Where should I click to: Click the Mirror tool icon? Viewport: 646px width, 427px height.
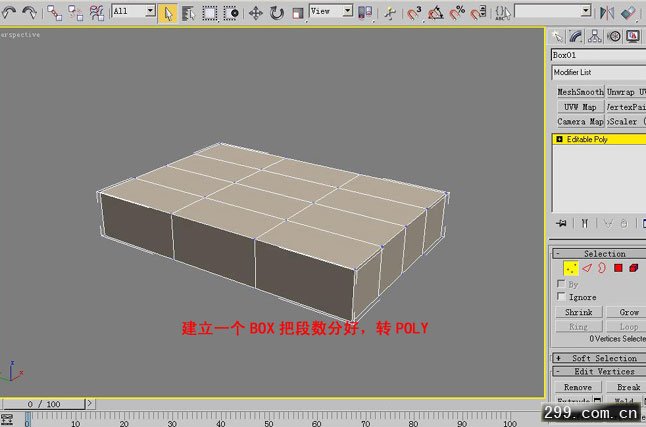click(x=606, y=13)
